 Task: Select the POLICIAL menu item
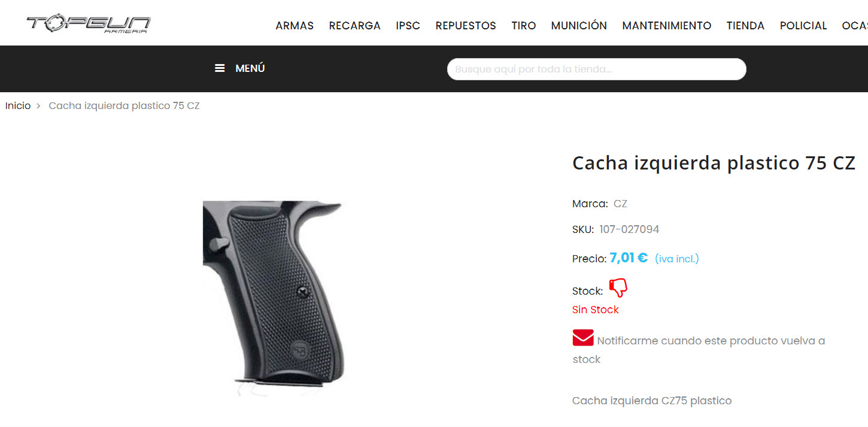803,26
